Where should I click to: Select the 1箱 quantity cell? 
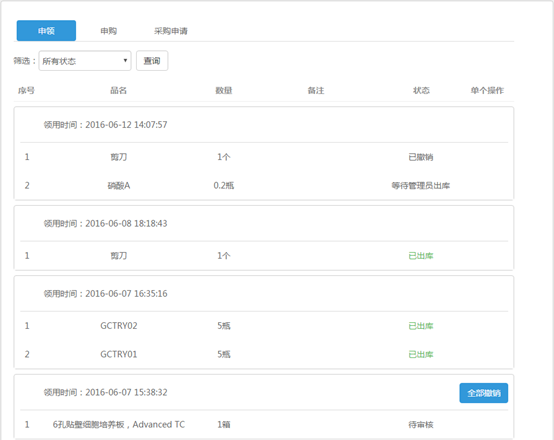coord(224,424)
